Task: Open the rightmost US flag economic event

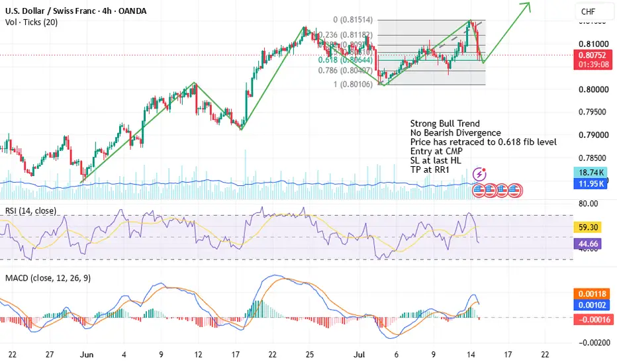Action: pos(516,191)
